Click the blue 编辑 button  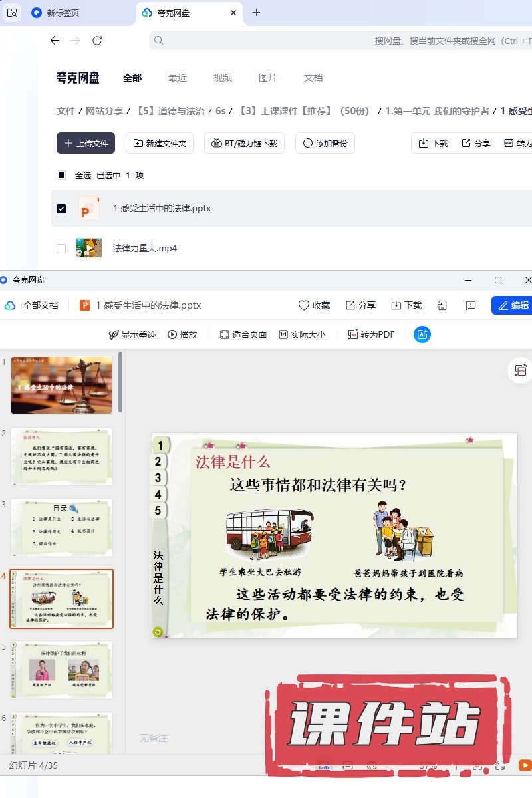[x=512, y=305]
